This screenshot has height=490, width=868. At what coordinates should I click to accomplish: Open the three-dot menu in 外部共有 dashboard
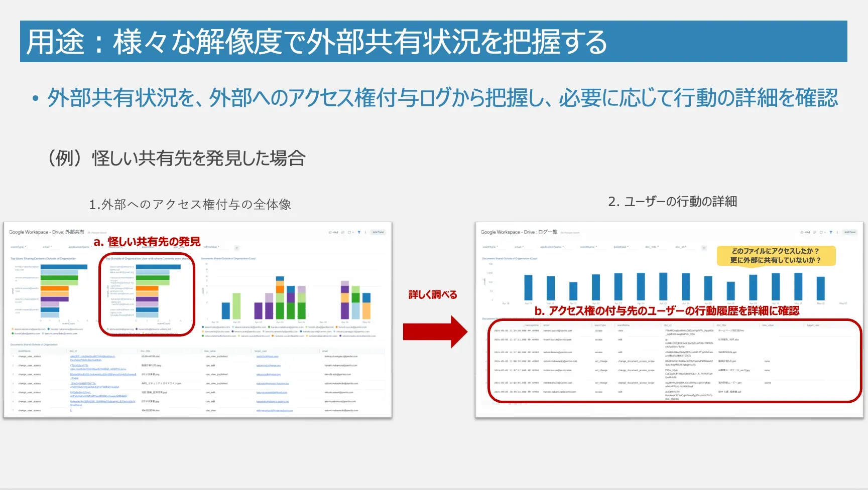click(x=365, y=232)
